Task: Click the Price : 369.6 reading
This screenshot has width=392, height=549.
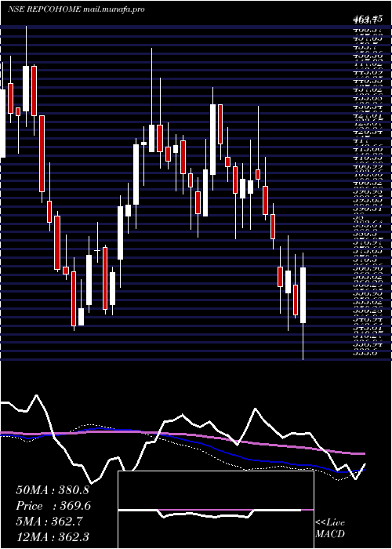Action: (53, 506)
